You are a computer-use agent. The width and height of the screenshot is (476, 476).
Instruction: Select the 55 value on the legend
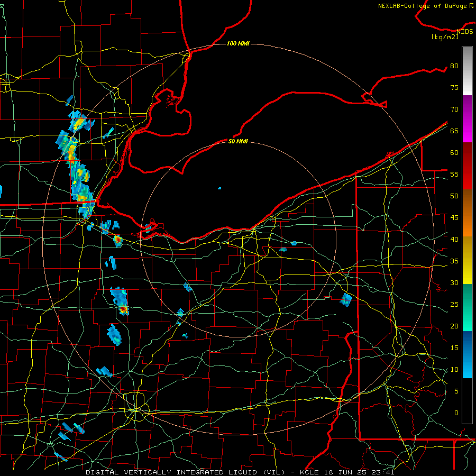454,174
